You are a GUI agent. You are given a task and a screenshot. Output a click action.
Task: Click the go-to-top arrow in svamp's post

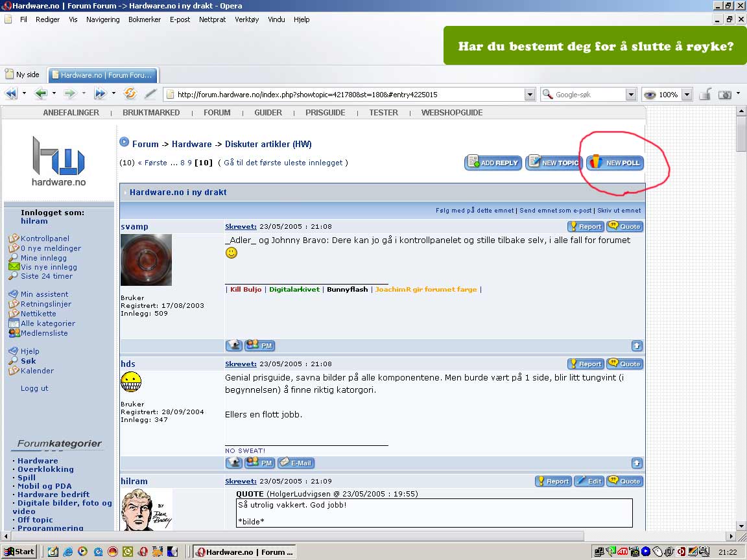point(637,345)
